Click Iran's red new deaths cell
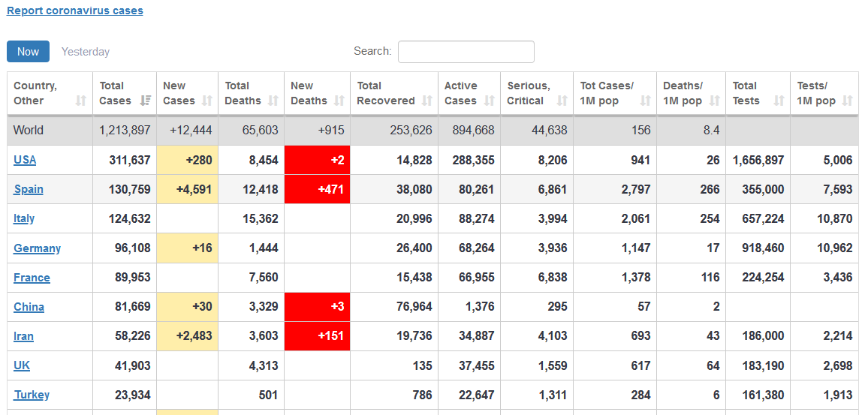The height and width of the screenshot is (415, 868). [317, 336]
